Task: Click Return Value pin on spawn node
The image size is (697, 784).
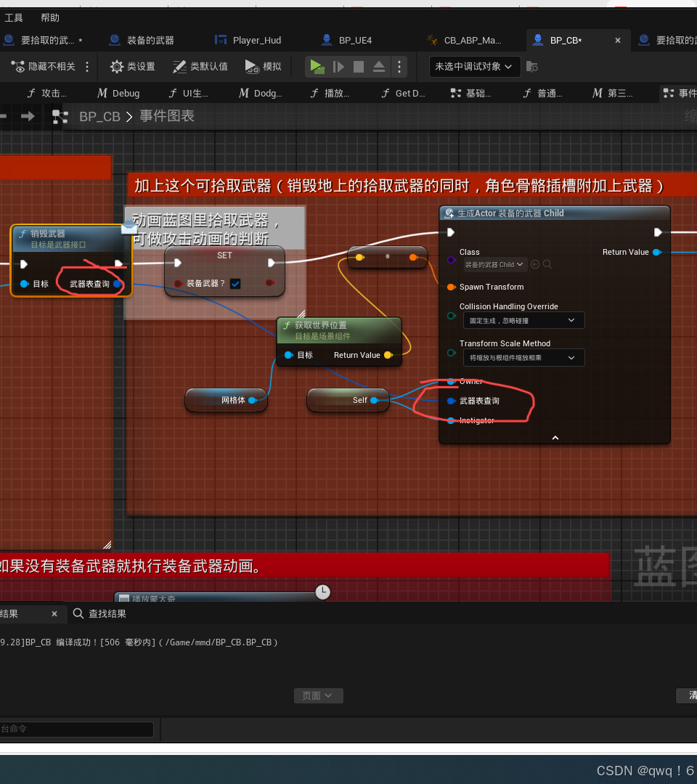Action: 657,252
